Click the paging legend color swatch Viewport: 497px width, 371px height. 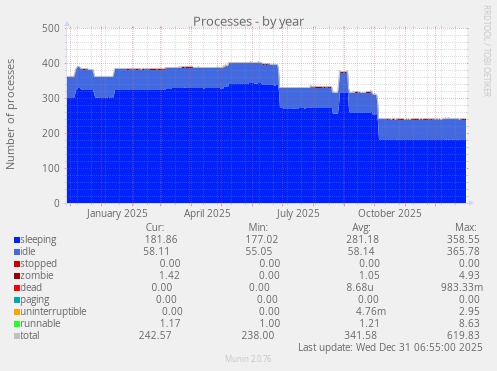pyautogui.click(x=17, y=300)
